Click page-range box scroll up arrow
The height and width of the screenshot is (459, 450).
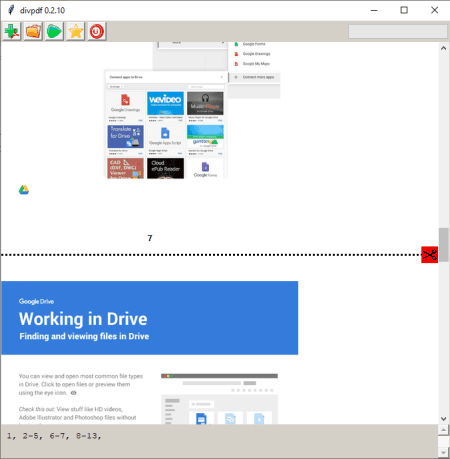tap(443, 430)
